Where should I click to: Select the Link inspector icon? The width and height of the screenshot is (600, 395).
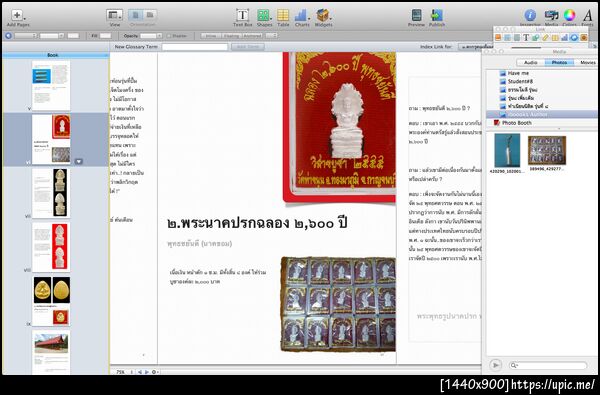(x=574, y=38)
